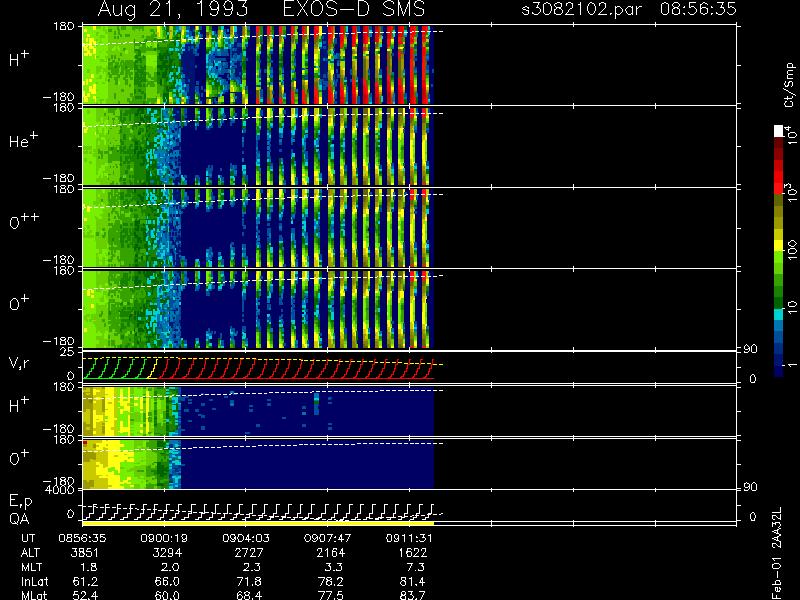Select the MLat value "52.4"

pyautogui.click(x=85, y=595)
